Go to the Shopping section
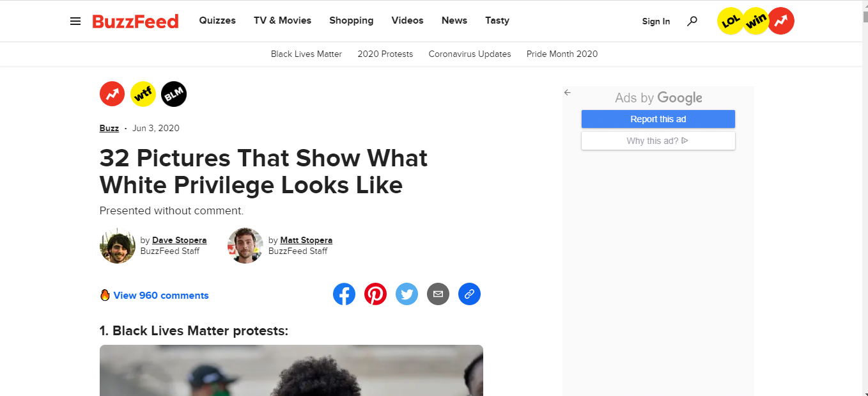The height and width of the screenshot is (396, 868). (351, 20)
